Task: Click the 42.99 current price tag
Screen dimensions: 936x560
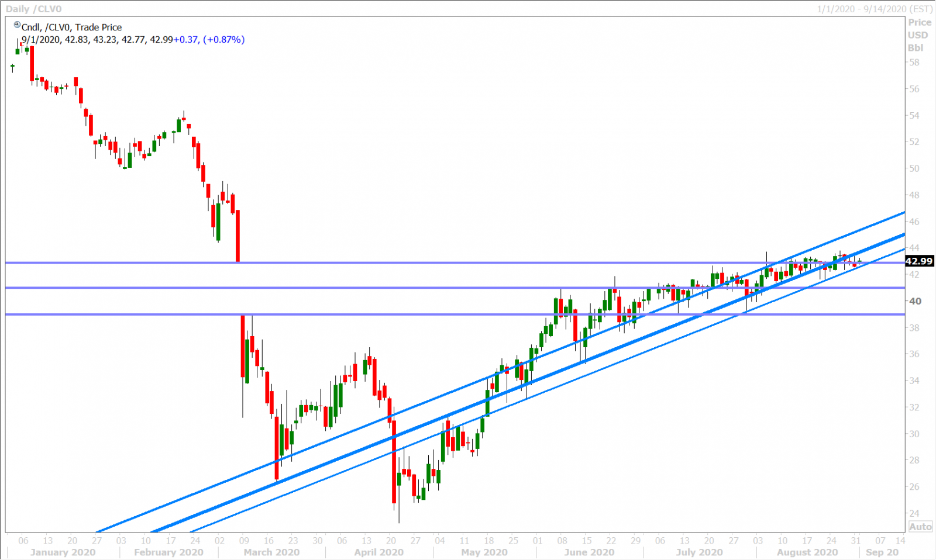Action: 919,261
